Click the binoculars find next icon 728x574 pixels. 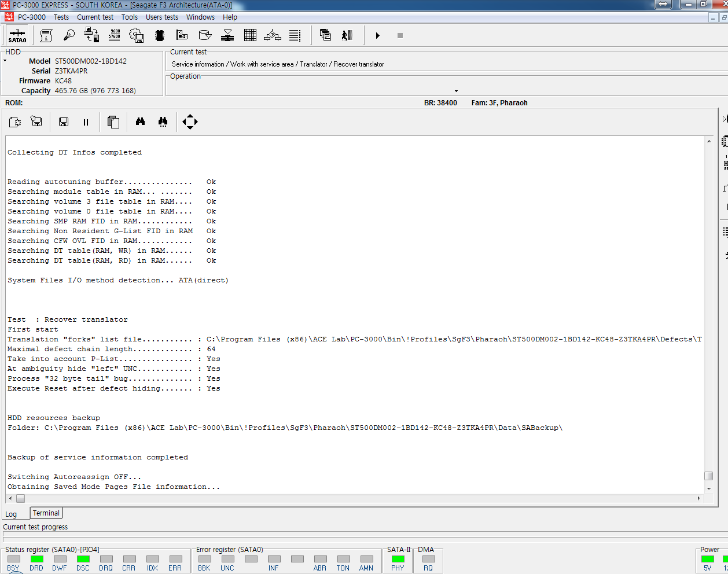coord(163,122)
